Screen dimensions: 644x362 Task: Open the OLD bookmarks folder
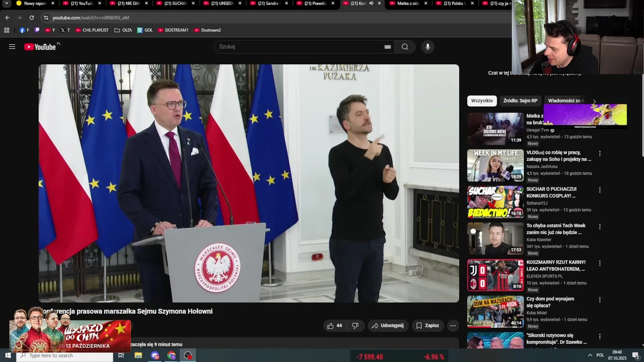tap(123, 30)
